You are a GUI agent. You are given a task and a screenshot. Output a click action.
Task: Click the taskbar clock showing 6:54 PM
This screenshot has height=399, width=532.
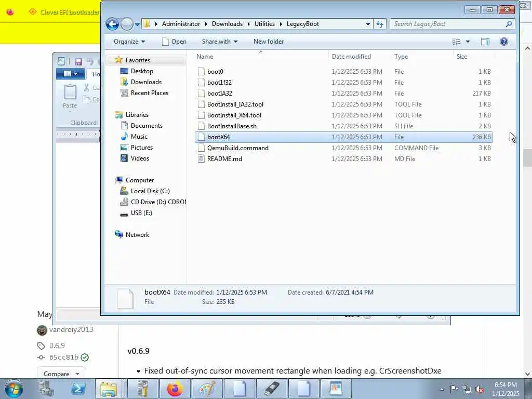point(506,389)
